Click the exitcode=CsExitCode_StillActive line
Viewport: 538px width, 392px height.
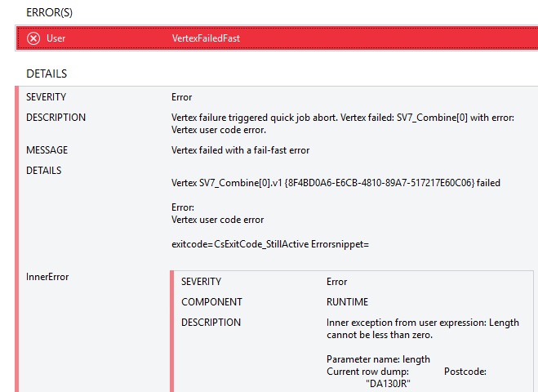[270, 244]
